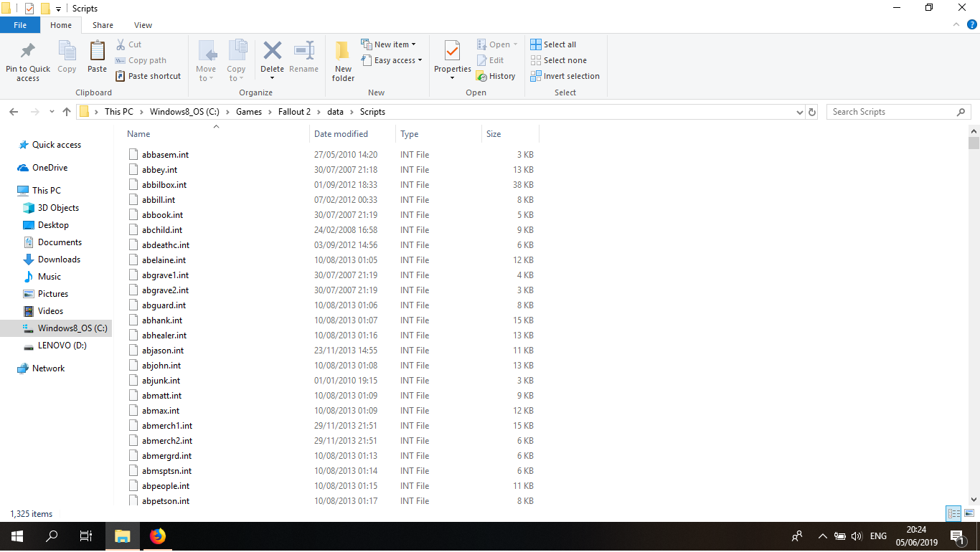The height and width of the screenshot is (552, 980).
Task: Open Quick access in navigation pane
Action: [x=57, y=145]
